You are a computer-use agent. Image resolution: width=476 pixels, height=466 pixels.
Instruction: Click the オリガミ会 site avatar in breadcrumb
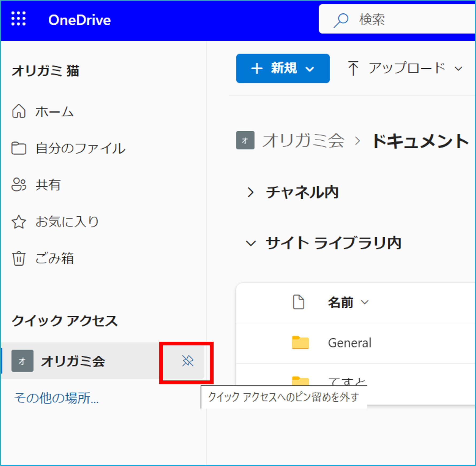click(x=245, y=140)
